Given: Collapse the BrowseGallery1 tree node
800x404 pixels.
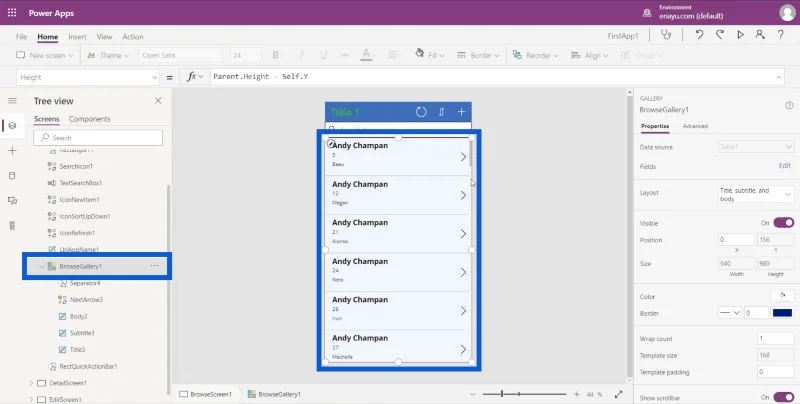Looking at the screenshot, I should [42, 266].
